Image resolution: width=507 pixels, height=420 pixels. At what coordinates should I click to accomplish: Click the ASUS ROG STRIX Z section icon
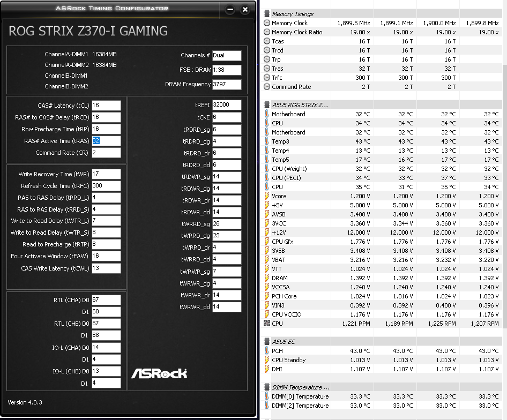pos(267,105)
